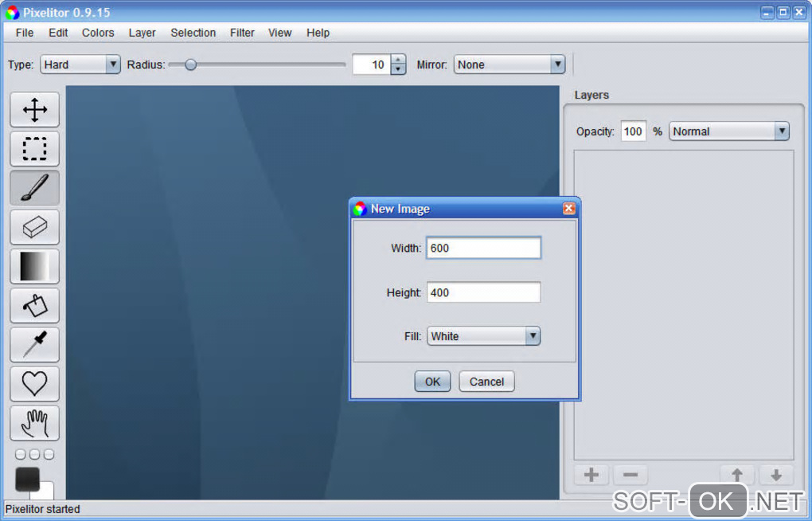The width and height of the screenshot is (812, 521).
Task: Click the third small round color button
Action: pos(49,454)
